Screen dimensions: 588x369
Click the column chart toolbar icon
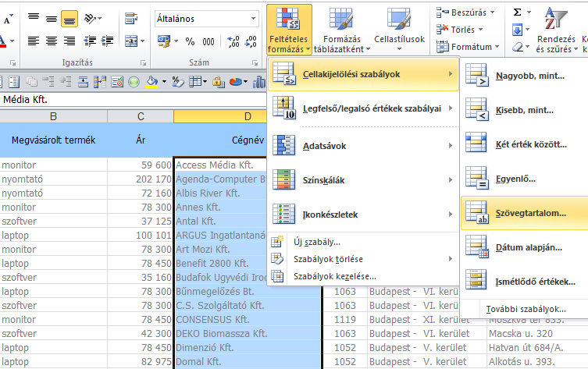coord(259,82)
